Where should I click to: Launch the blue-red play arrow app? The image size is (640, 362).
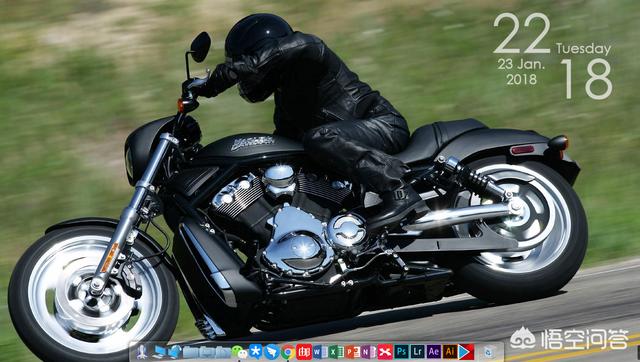[x=466, y=351]
